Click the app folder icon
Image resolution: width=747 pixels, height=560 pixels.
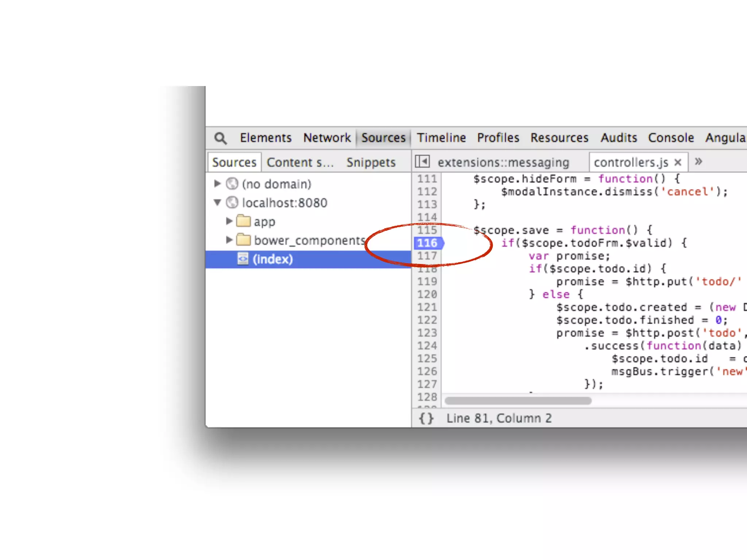coord(243,221)
